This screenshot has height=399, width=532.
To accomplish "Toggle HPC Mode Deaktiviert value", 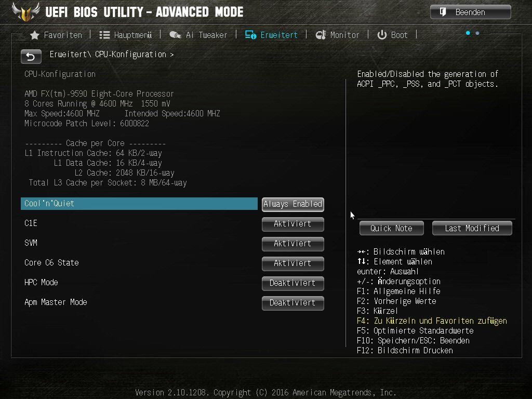I will pyautogui.click(x=293, y=283).
